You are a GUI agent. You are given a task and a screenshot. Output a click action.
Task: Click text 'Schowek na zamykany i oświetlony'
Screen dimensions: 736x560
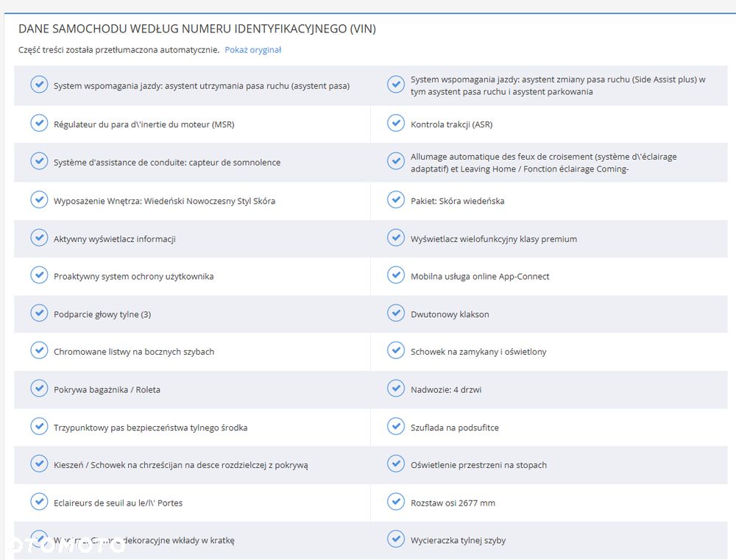point(478,352)
